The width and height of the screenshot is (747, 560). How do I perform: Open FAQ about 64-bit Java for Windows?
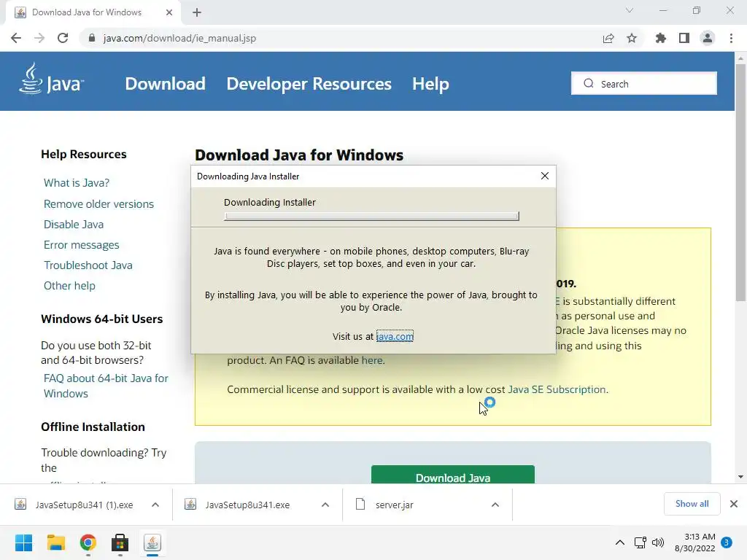pyautogui.click(x=106, y=386)
